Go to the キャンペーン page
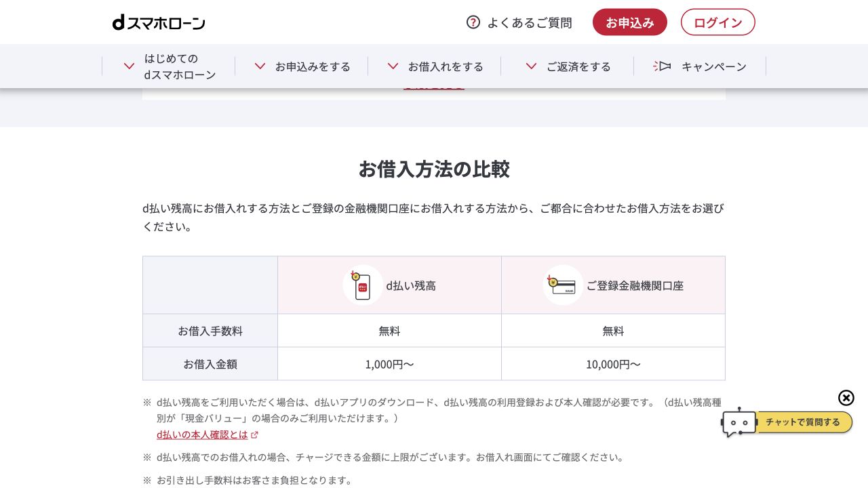 click(x=700, y=66)
